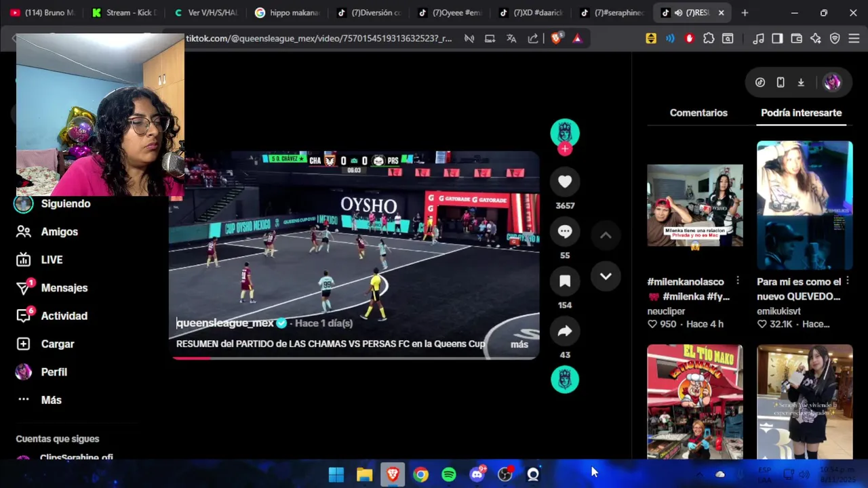Open Brave hamburger main menu
Image resolution: width=868 pixels, height=488 pixels.
coord(854,39)
